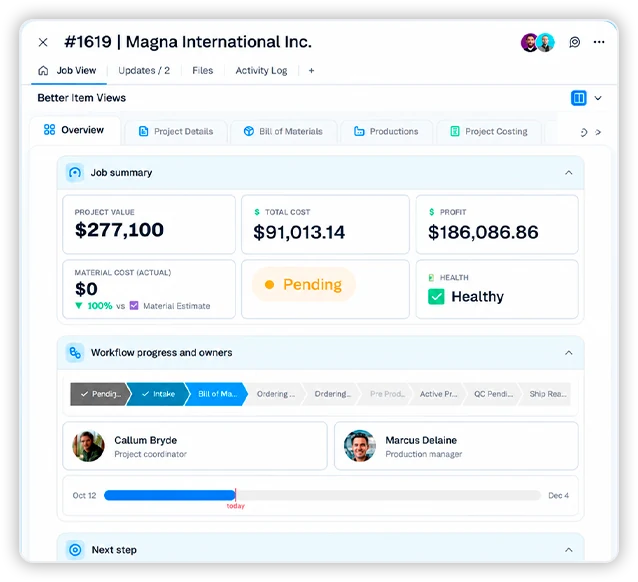This screenshot has width=638, height=582.
Task: Click the small Health label icon
Action: (x=431, y=278)
